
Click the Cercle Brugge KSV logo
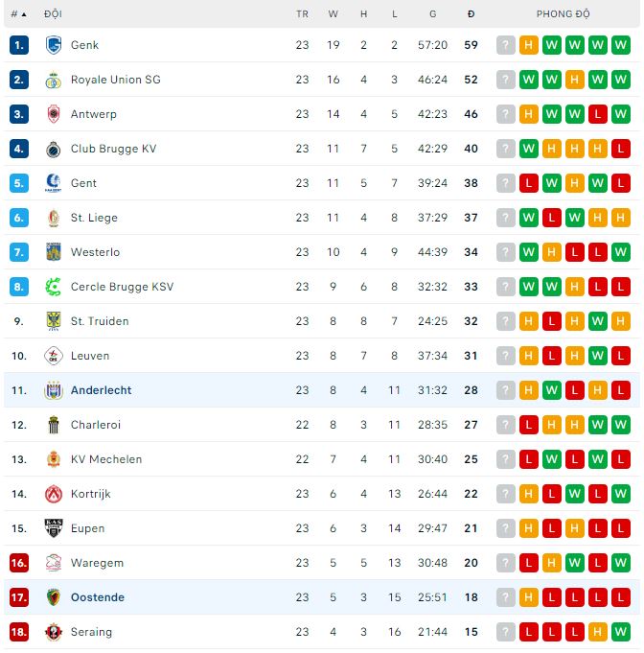[54, 287]
